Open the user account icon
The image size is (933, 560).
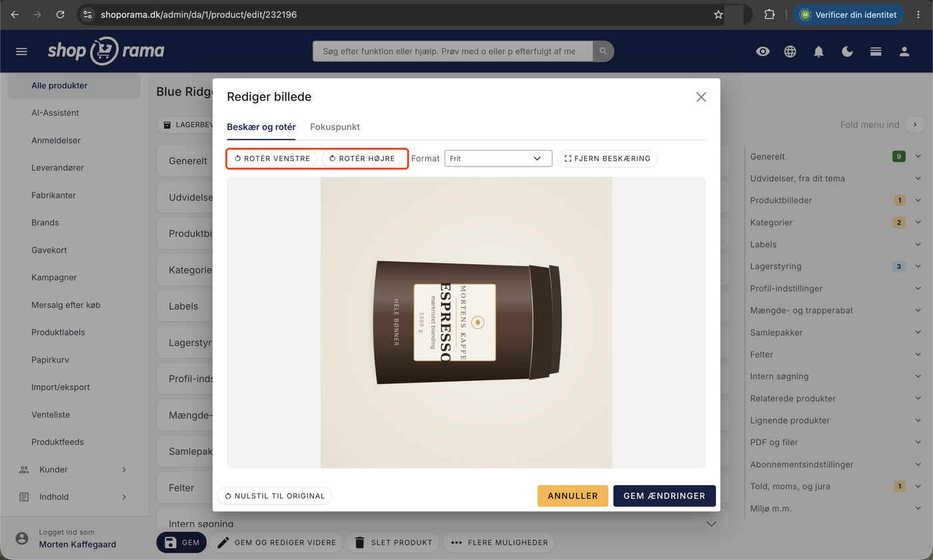904,51
